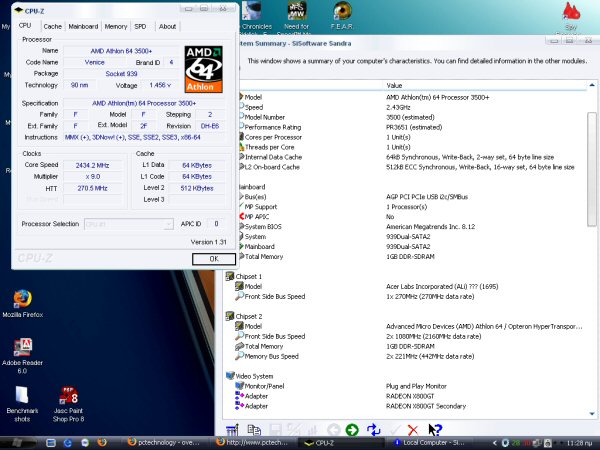Click the red X cancel icon in Sandra
The width and height of the screenshot is (600, 450).
click(x=412, y=430)
